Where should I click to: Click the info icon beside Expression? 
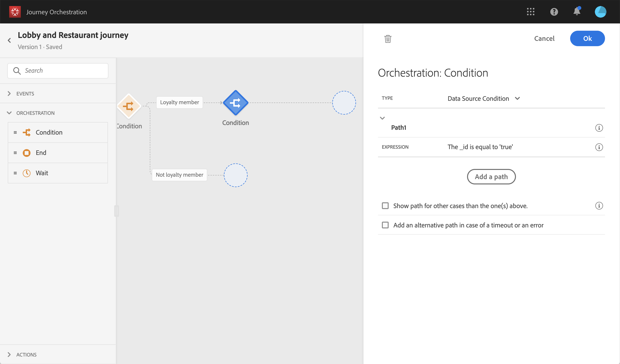[599, 147]
